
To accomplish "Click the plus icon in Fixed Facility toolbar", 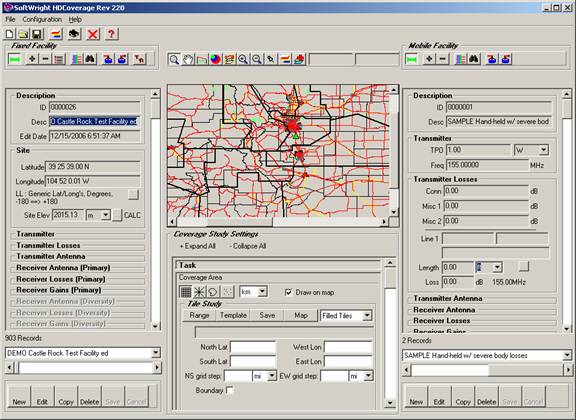I will pos(32,59).
